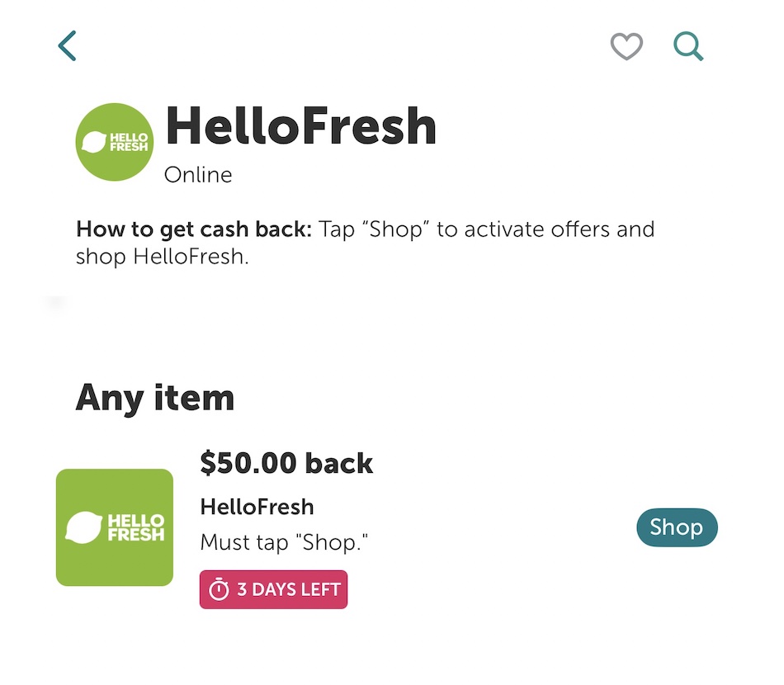Screen dimensions: 784x685
Task: Toggle HelloFresh as a favorite retailer
Action: pos(627,46)
